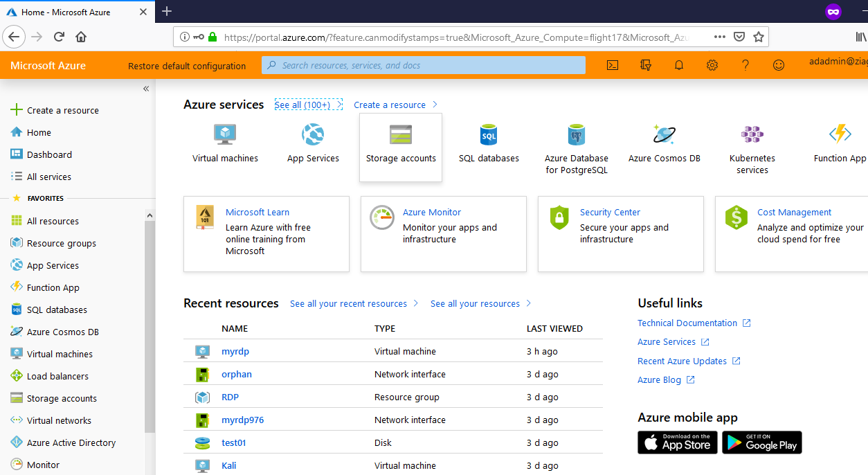
Task: Click Restore default configuration
Action: tap(186, 65)
